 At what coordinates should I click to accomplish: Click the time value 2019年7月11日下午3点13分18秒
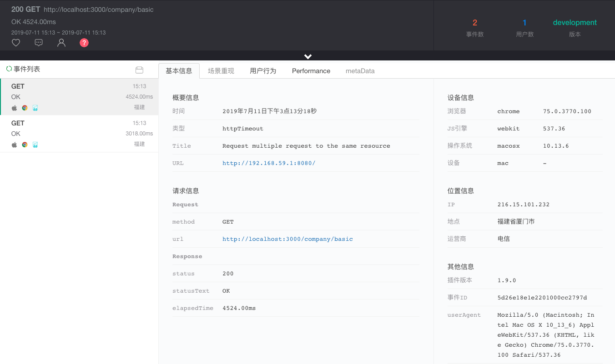click(x=269, y=111)
